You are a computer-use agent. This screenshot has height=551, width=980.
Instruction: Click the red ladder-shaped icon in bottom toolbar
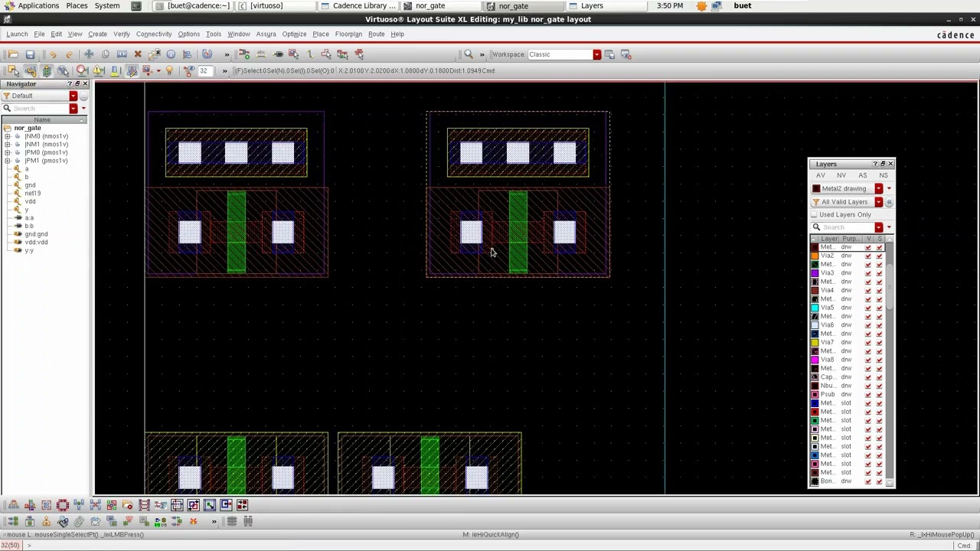tap(144, 505)
